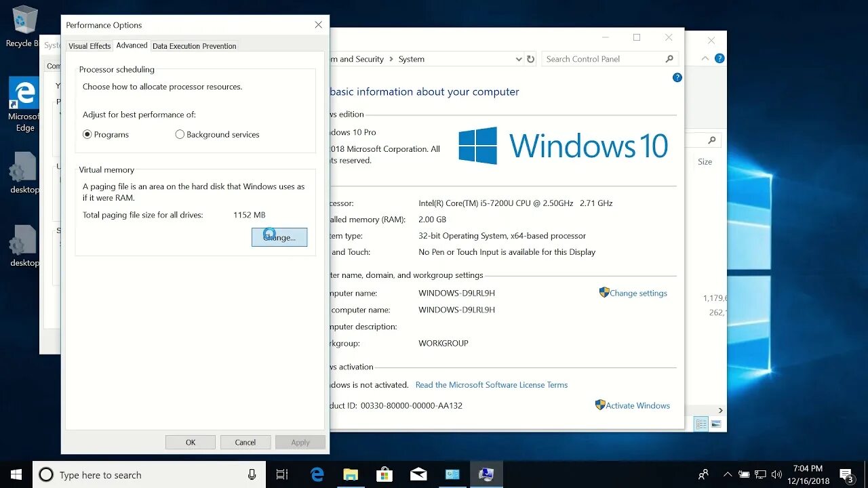Select product ID 00330-80000-00000-AA132

[412, 405]
